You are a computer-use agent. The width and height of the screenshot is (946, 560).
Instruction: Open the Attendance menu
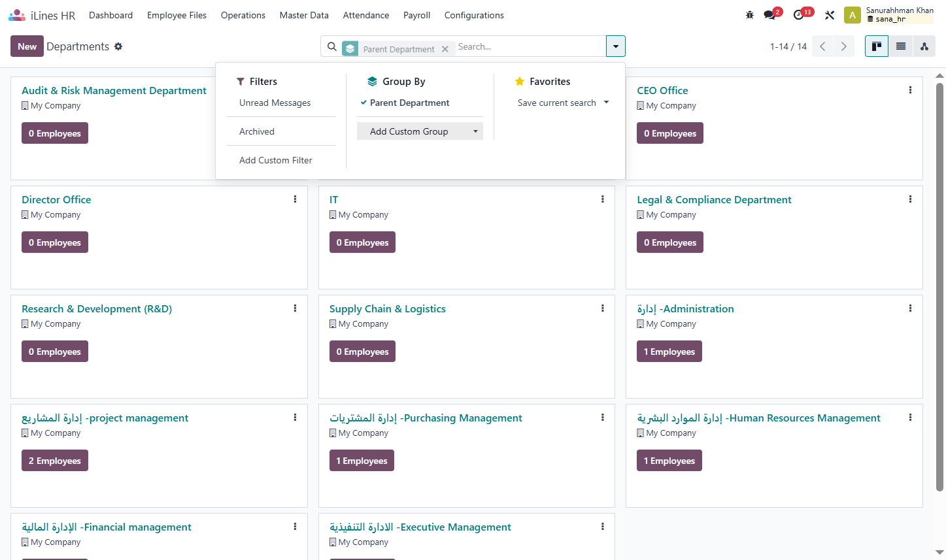[366, 15]
